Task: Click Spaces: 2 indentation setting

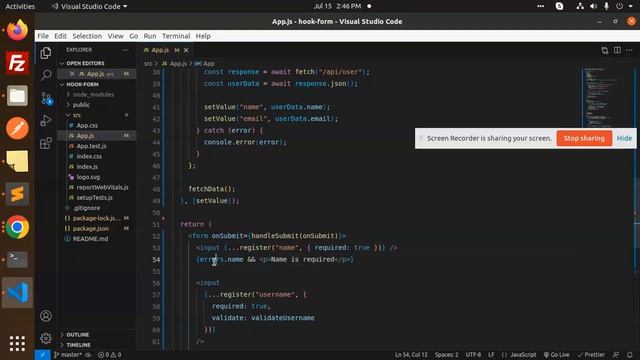Action: [x=446, y=355]
